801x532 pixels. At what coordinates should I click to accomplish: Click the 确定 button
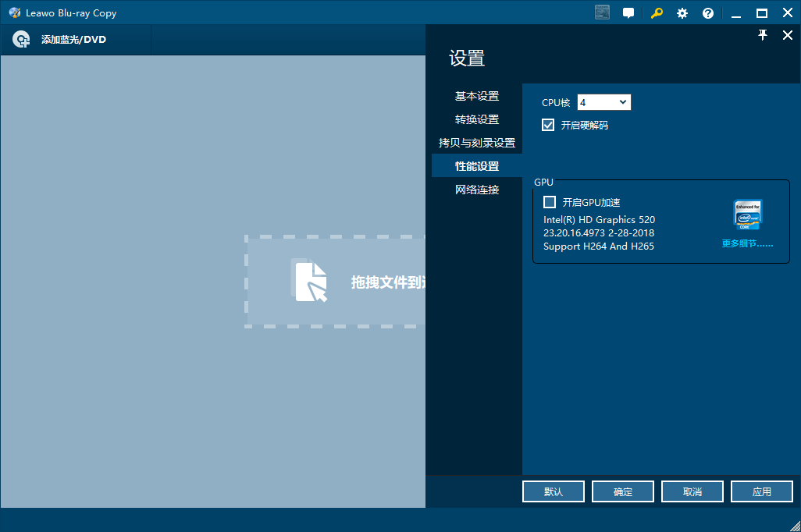(x=623, y=491)
